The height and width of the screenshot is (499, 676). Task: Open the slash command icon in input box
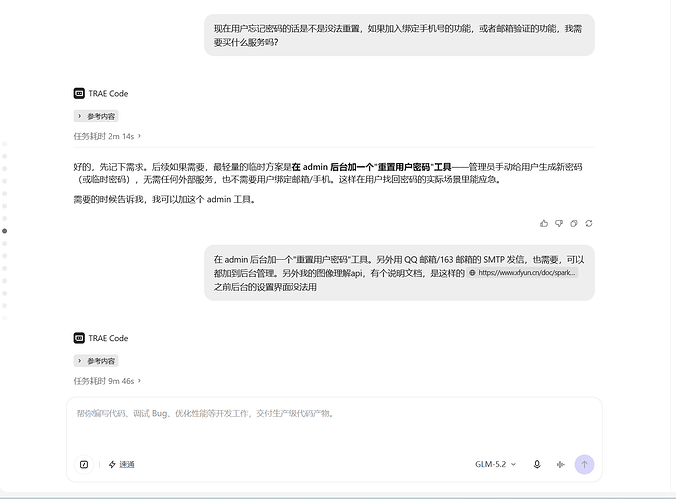[84, 464]
